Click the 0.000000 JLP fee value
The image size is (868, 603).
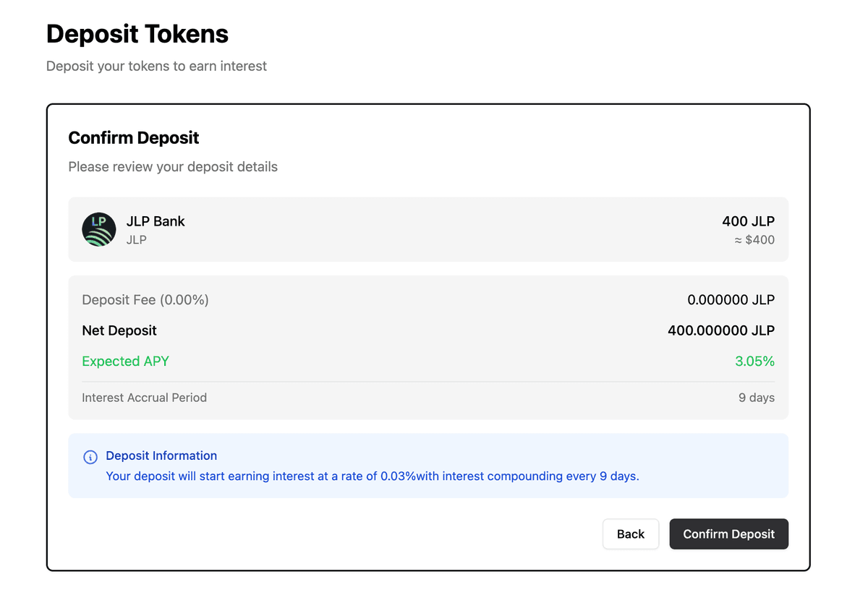click(x=731, y=300)
